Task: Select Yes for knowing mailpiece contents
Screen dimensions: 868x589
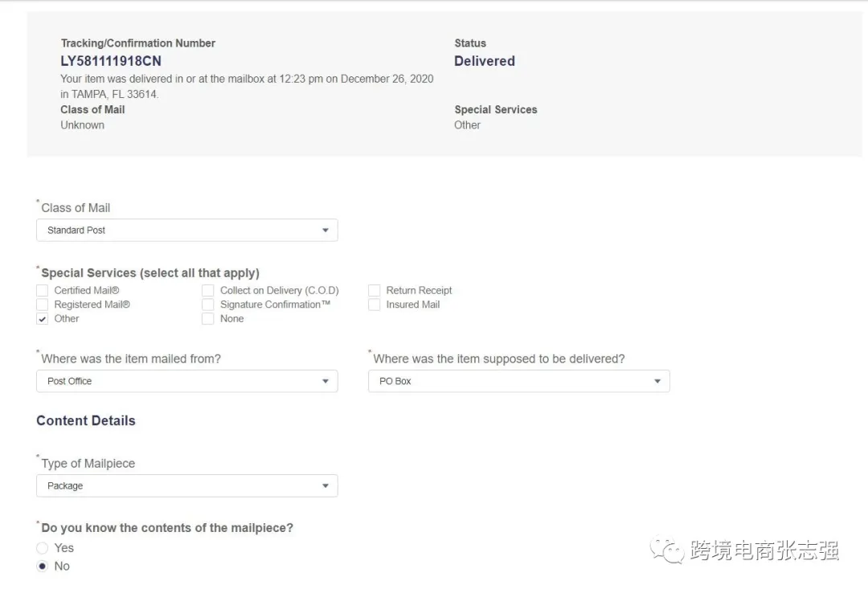Action: point(43,548)
